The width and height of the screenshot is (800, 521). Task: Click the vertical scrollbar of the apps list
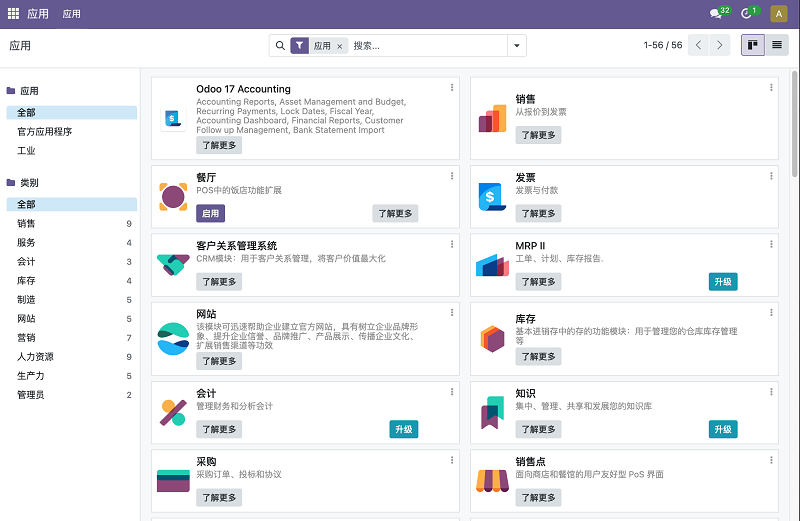click(x=794, y=124)
